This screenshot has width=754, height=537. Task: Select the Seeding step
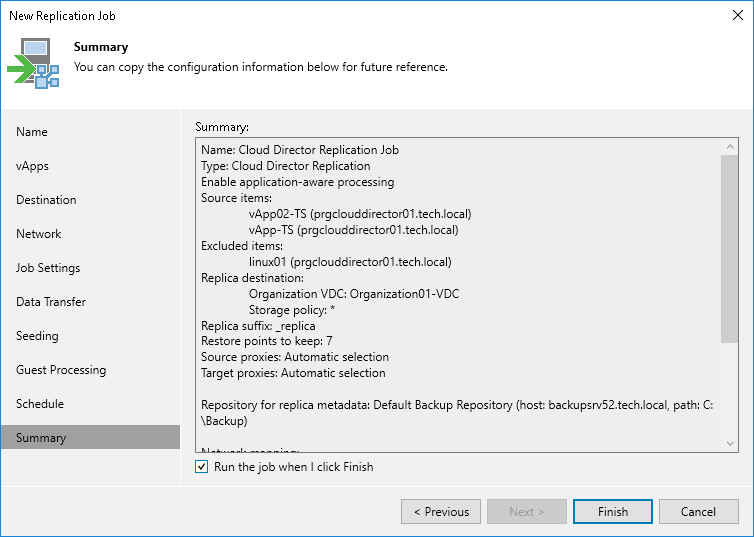coord(37,336)
